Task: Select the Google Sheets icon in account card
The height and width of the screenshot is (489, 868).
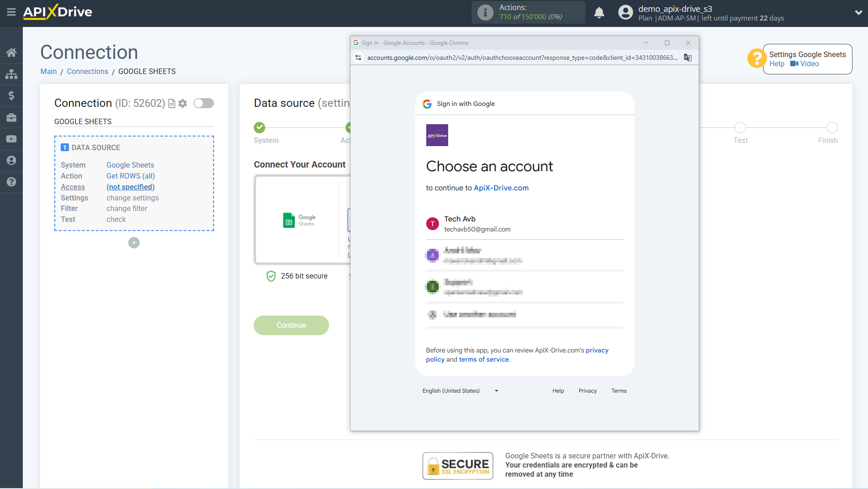Action: [x=288, y=220]
